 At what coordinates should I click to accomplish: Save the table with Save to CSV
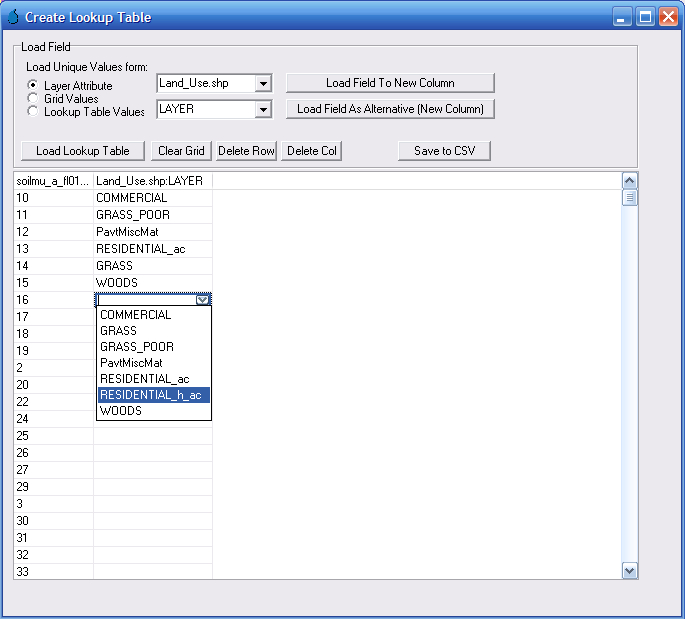(x=444, y=151)
